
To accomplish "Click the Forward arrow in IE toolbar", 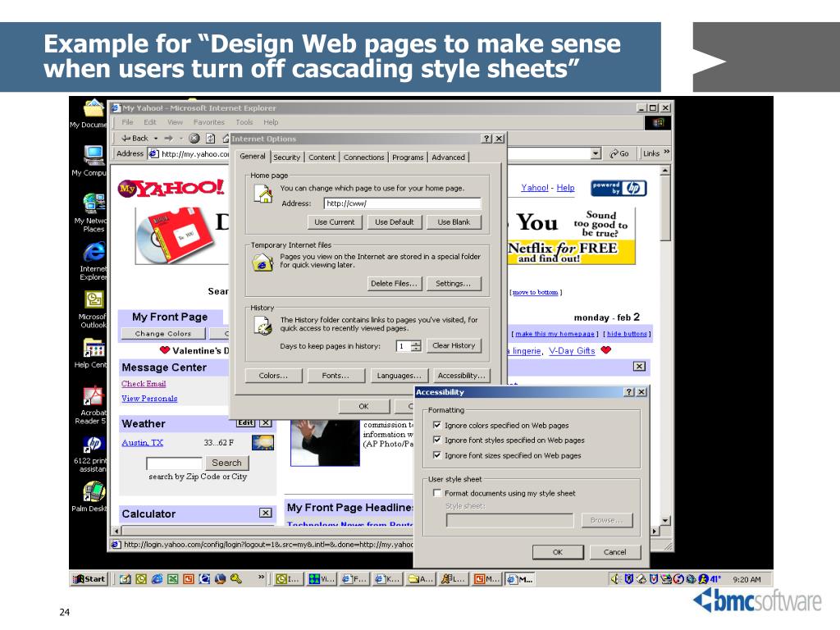I will pyautogui.click(x=169, y=138).
